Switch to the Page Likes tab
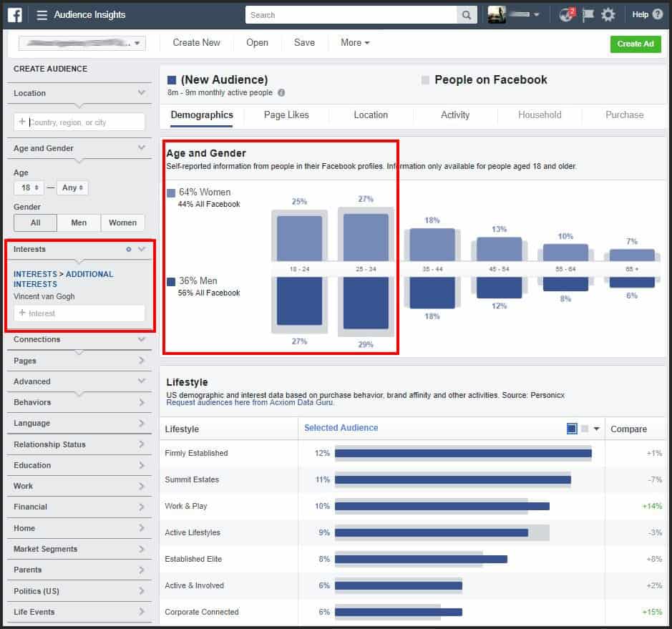The height and width of the screenshot is (629, 672). [286, 114]
